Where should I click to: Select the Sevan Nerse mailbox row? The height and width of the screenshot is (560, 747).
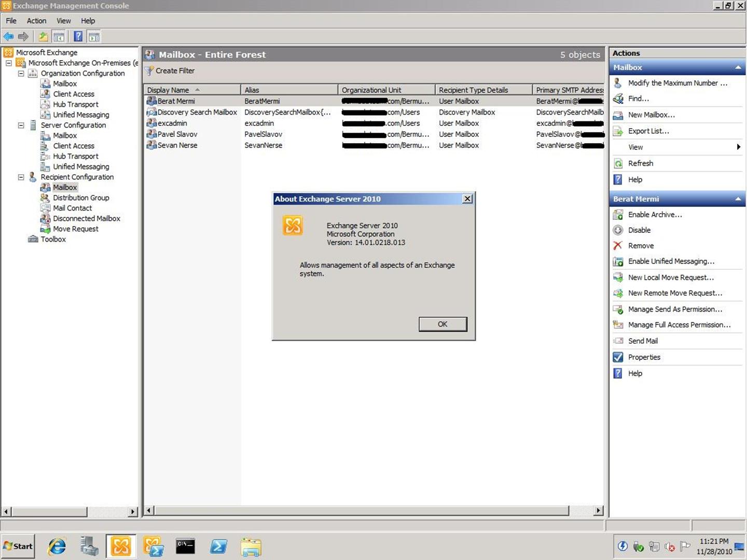coord(374,145)
